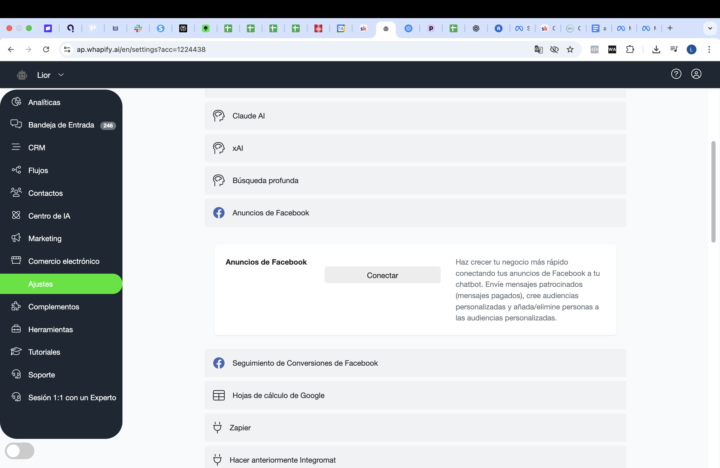This screenshot has width=720, height=468.
Task: Expand the Zapier integration row
Action: click(415, 428)
